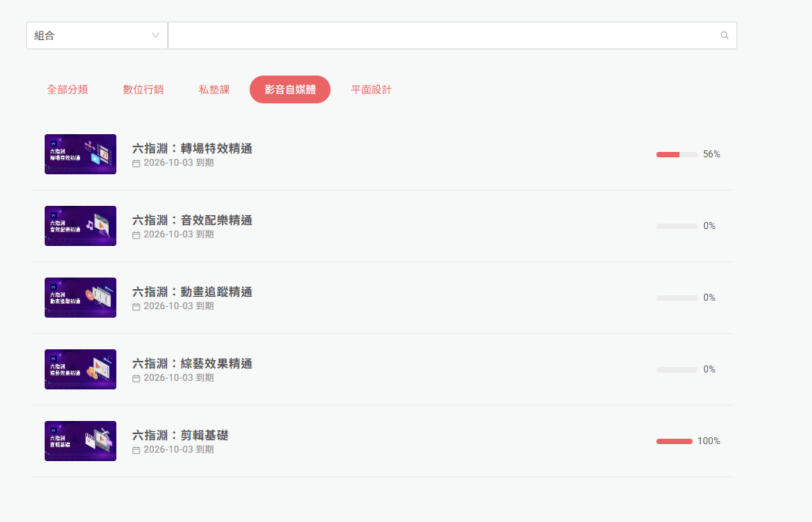Click the 100% progress label
The width and height of the screenshot is (812, 522).
[x=709, y=440]
